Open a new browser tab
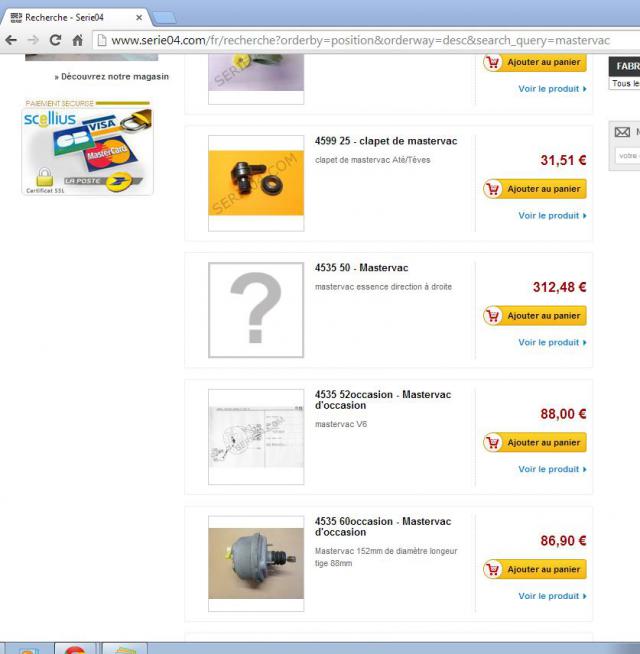 tap(165, 18)
